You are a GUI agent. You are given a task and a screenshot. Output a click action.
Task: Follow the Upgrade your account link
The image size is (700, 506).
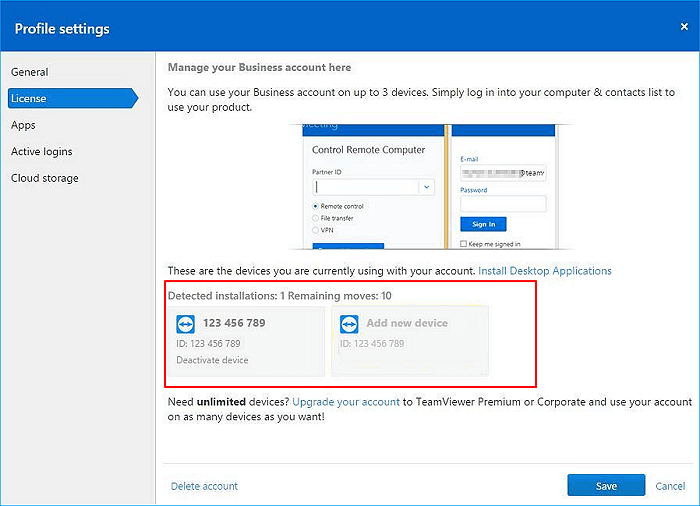coord(345,402)
